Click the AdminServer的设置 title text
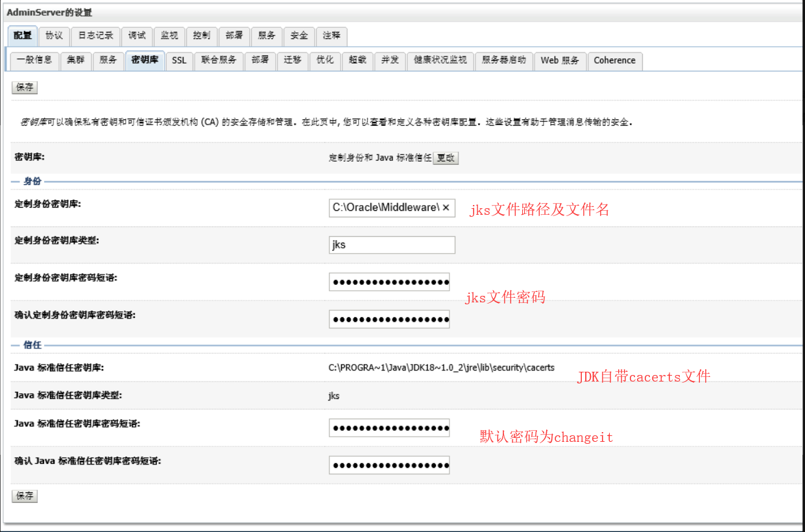Image resolution: width=805 pixels, height=532 pixels. point(49,12)
